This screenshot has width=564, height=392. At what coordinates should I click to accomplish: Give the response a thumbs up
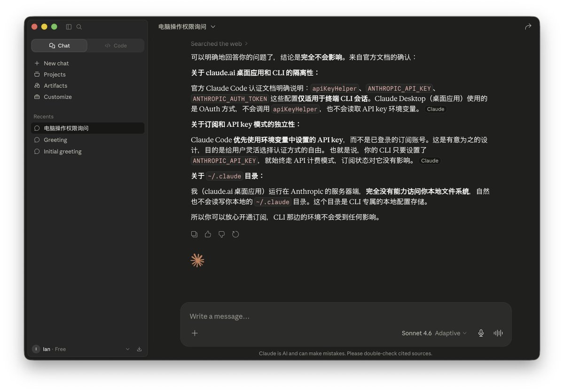208,234
